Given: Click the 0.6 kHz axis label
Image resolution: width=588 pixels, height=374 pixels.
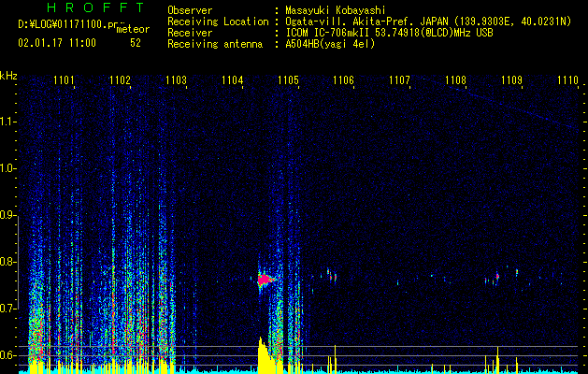Looking at the screenshot, I should (x=8, y=355).
